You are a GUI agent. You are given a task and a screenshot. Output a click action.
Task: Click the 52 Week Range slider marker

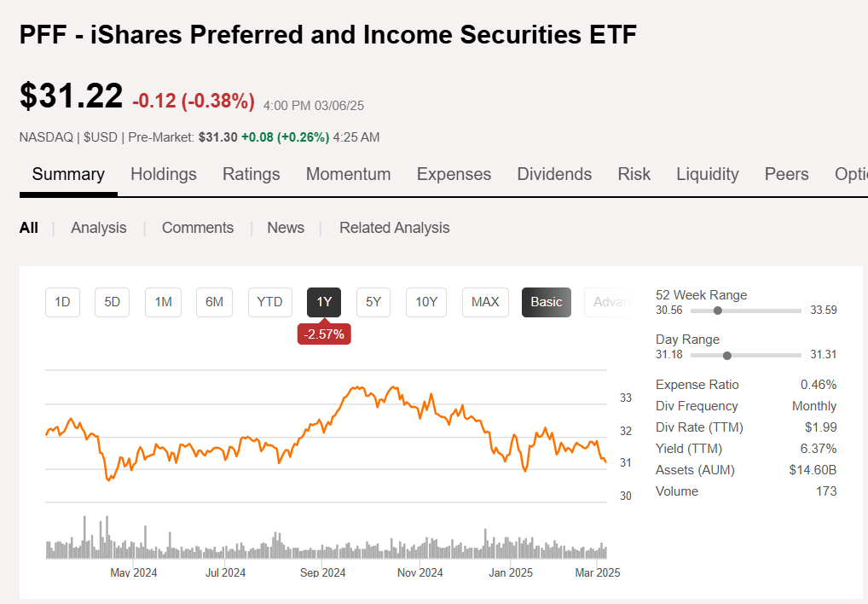tap(717, 311)
